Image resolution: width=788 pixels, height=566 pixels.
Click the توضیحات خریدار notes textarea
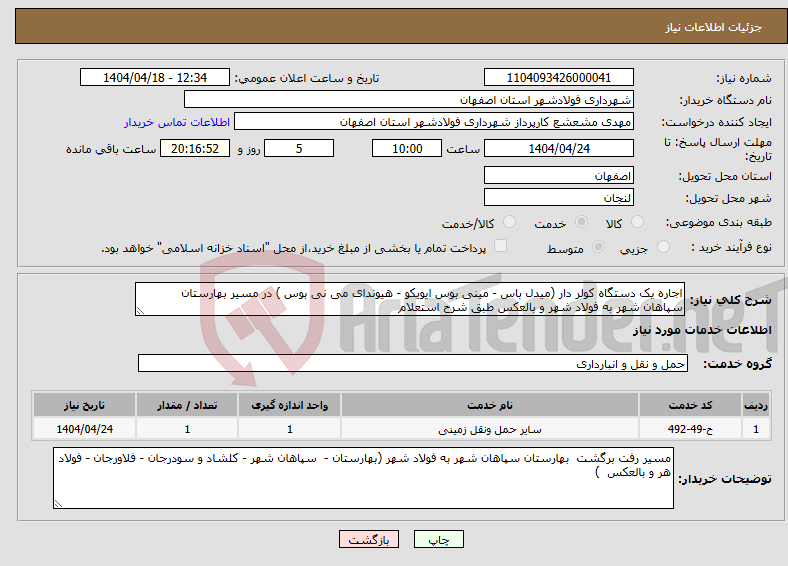tap(363, 478)
